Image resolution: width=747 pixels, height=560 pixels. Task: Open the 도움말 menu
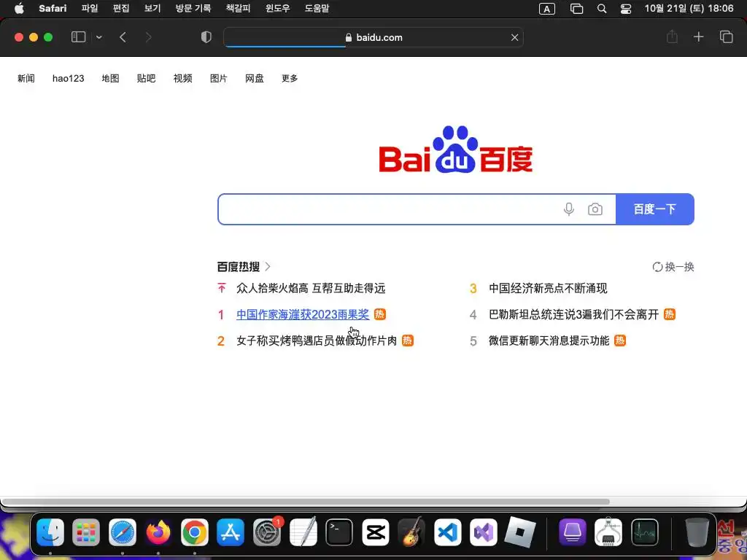coord(317,8)
